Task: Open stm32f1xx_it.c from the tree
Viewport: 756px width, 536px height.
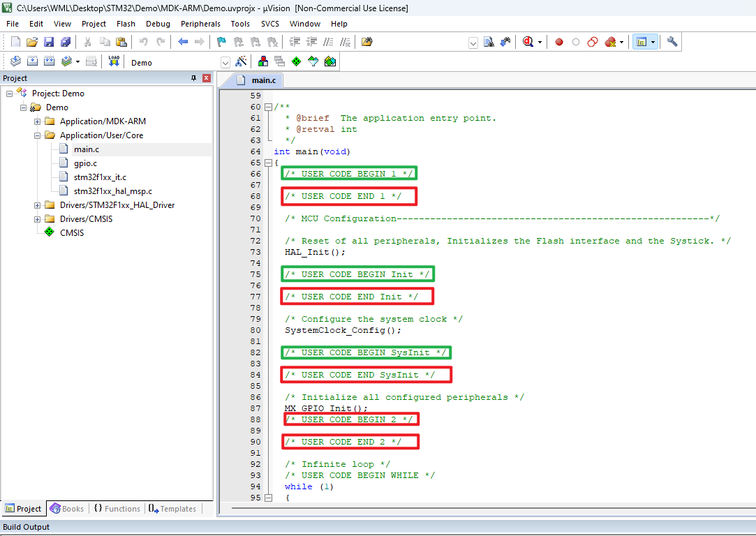Action: pyautogui.click(x=100, y=177)
